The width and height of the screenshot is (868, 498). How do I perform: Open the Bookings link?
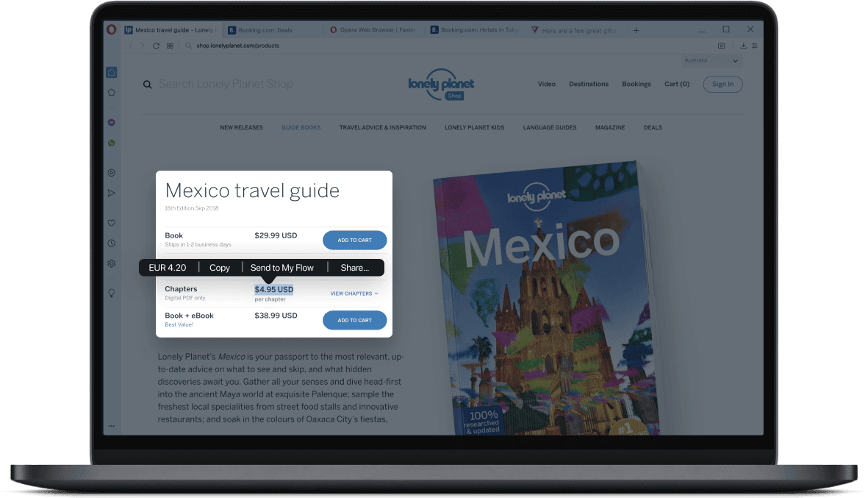[636, 84]
